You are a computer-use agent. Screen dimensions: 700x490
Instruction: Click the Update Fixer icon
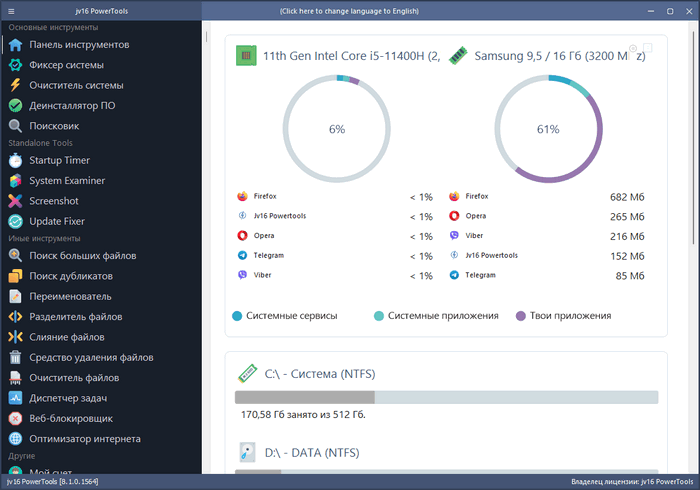coord(16,221)
